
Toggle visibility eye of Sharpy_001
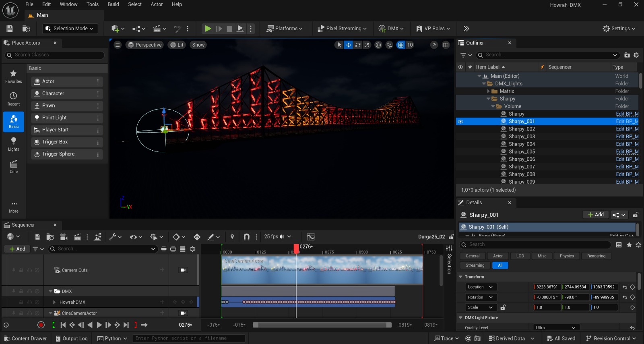pos(460,122)
